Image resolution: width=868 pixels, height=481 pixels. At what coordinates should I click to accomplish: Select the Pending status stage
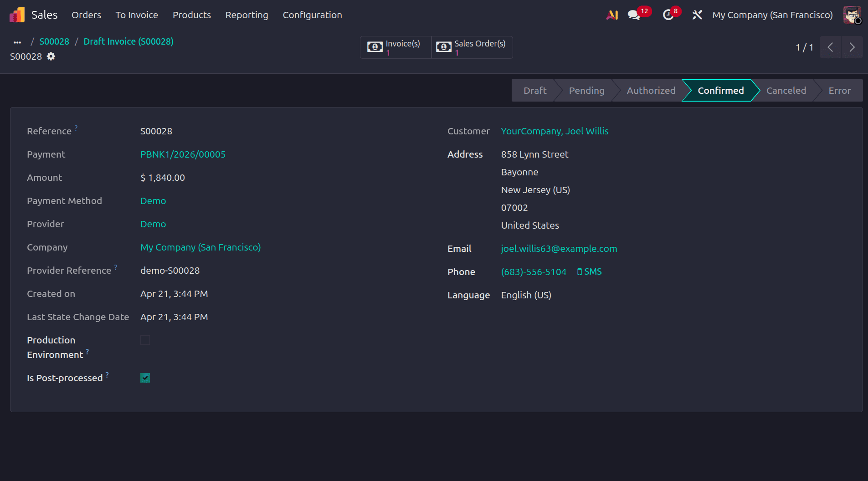(x=586, y=91)
